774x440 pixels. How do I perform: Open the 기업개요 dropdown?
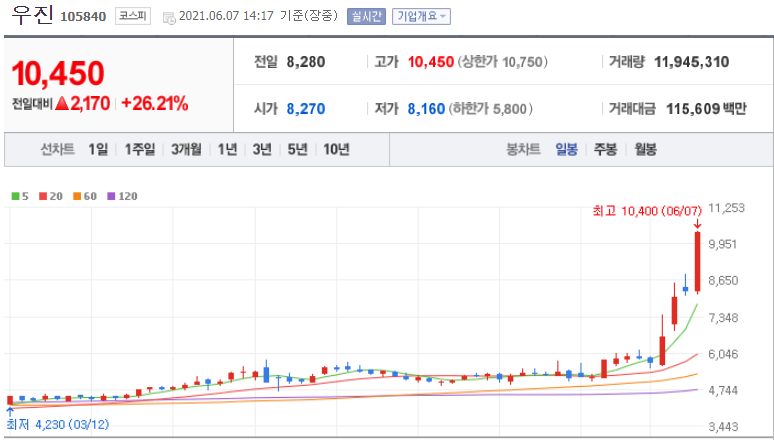click(422, 16)
